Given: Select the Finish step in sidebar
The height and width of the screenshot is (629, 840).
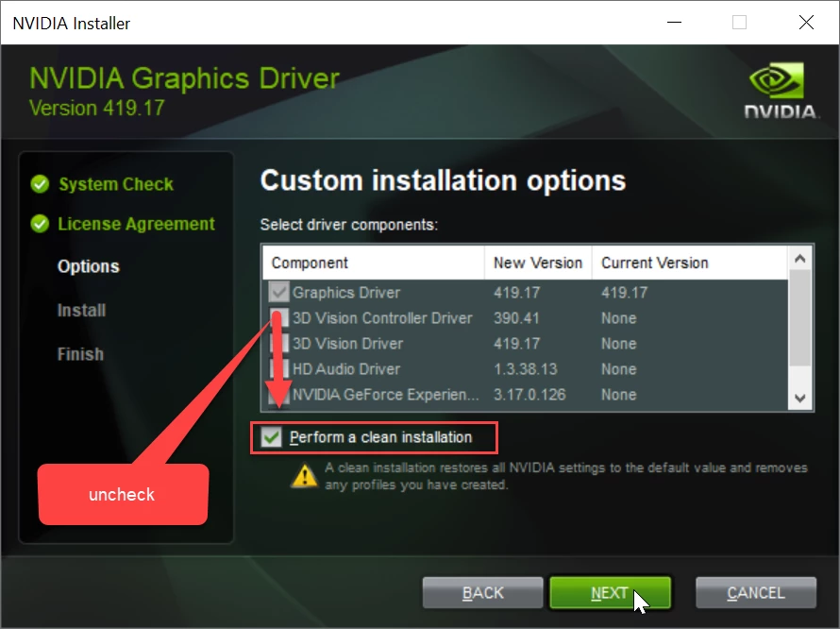Looking at the screenshot, I should pyautogui.click(x=80, y=354).
